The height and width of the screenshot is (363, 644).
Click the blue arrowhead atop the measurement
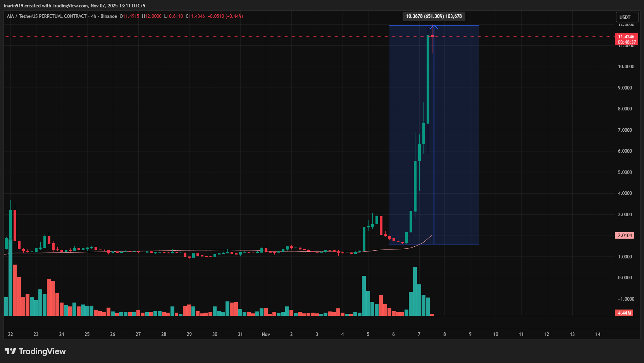click(x=434, y=27)
